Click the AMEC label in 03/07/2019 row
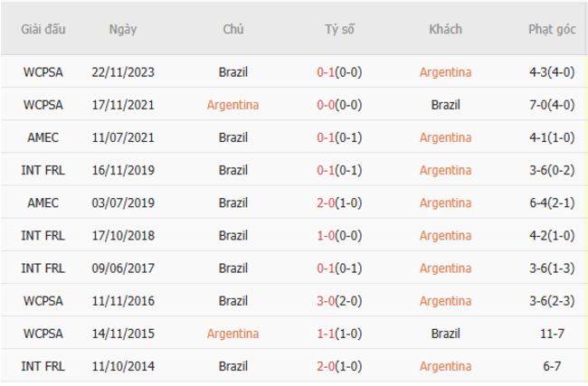 click(x=43, y=202)
